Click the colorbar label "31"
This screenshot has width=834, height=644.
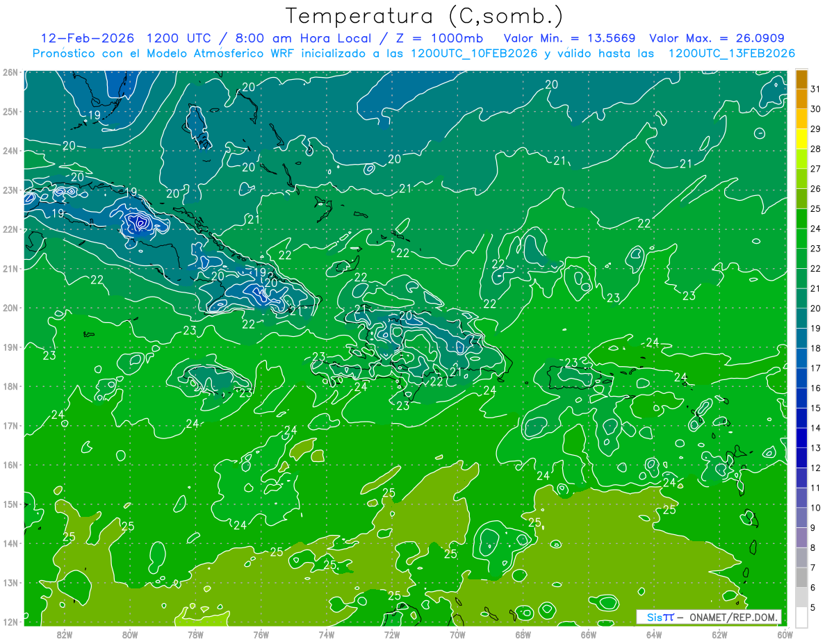click(x=816, y=89)
